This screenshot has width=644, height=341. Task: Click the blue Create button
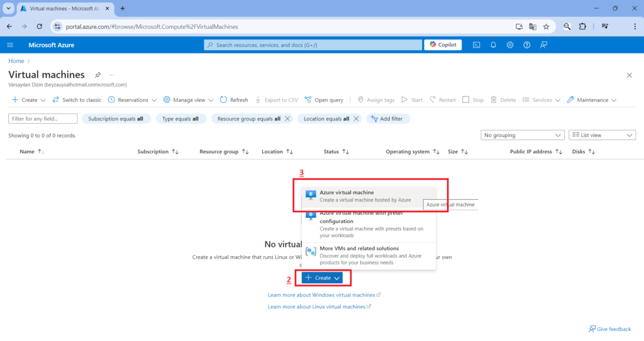(x=322, y=278)
